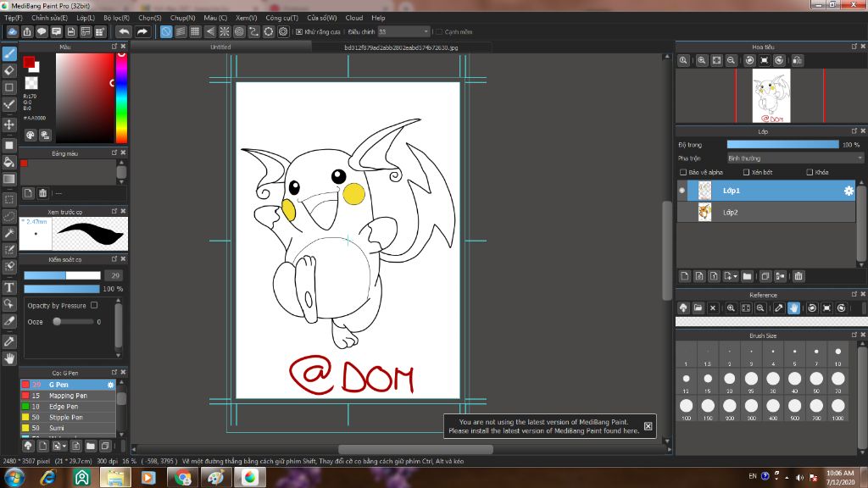Screen dimensions: 868x488
Task: Hide the Lớp1 layer visibility
Action: point(682,191)
